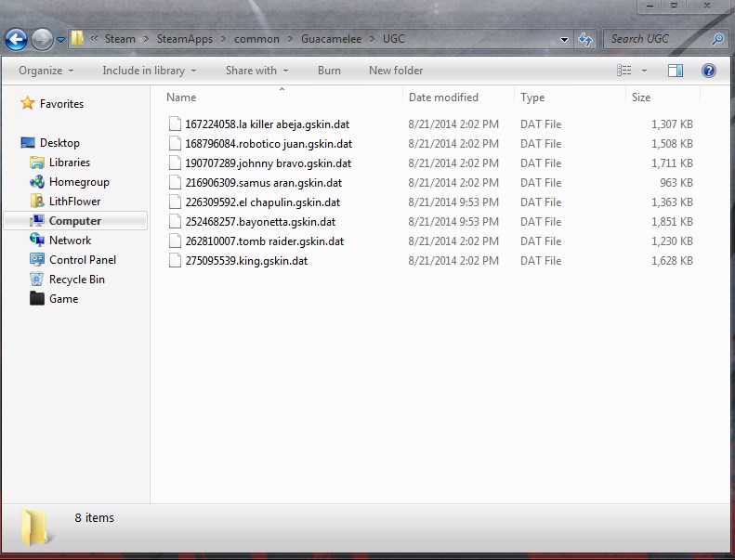Open the address bar history dropdown
Image resolution: width=735 pixels, height=560 pixels.
coord(564,40)
